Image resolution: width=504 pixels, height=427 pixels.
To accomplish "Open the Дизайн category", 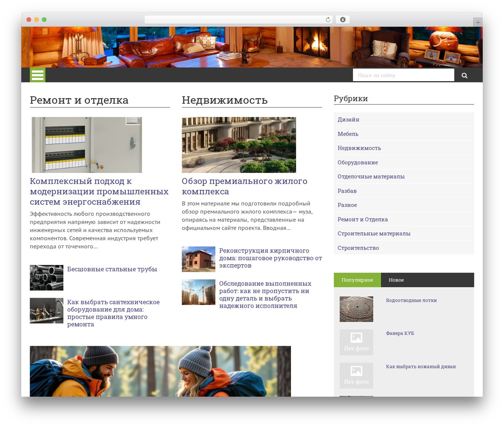I will [404, 119].
